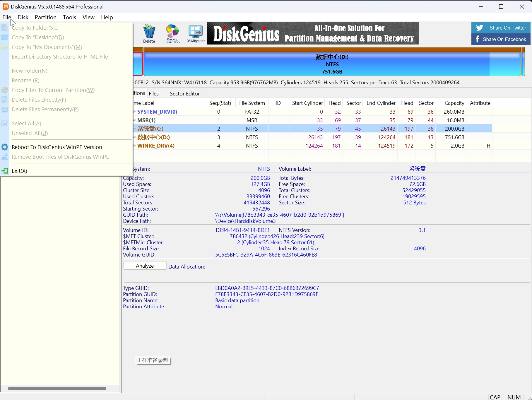Open the Backup Partition tool
Image resolution: width=532 pixels, height=400 pixels.
pos(173,33)
